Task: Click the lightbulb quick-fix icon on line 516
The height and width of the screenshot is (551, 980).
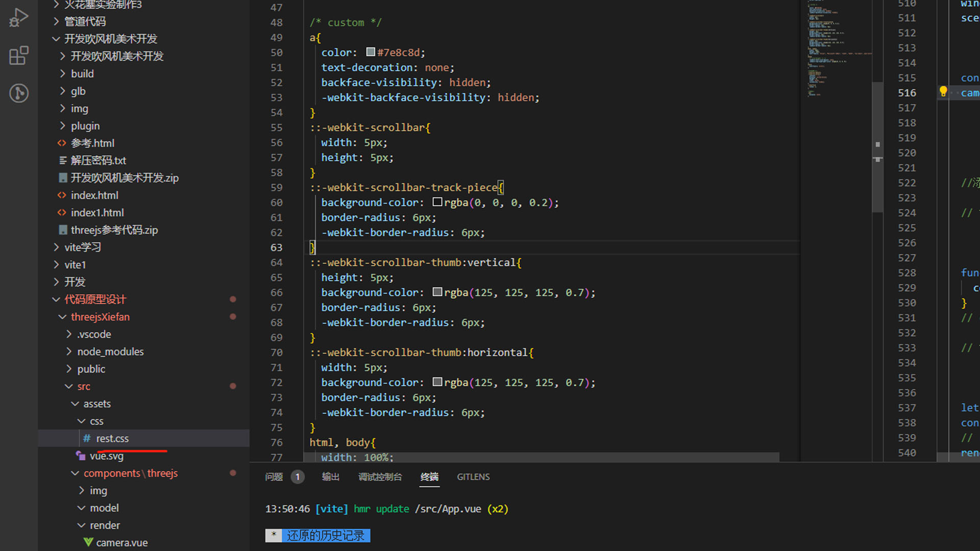Action: coord(943,92)
